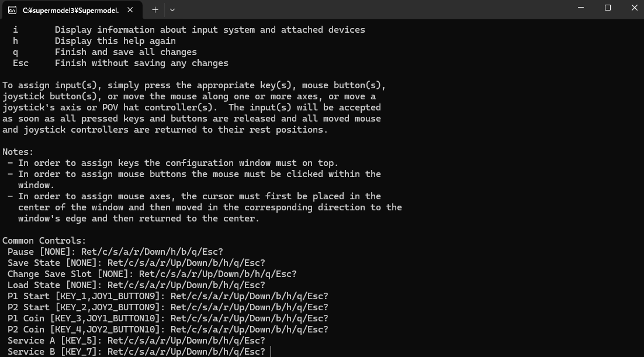Click the Save State [NONE] line

136,263
